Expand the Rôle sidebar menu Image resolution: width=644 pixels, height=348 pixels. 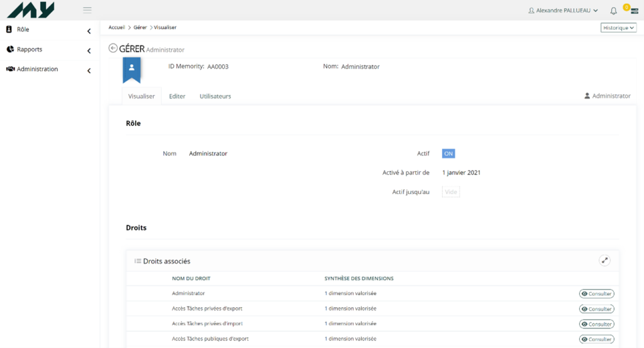coord(89,31)
